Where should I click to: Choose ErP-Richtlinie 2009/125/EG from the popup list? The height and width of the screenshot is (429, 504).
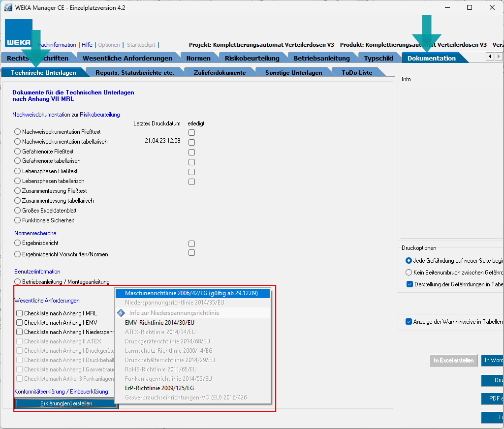pos(159,388)
